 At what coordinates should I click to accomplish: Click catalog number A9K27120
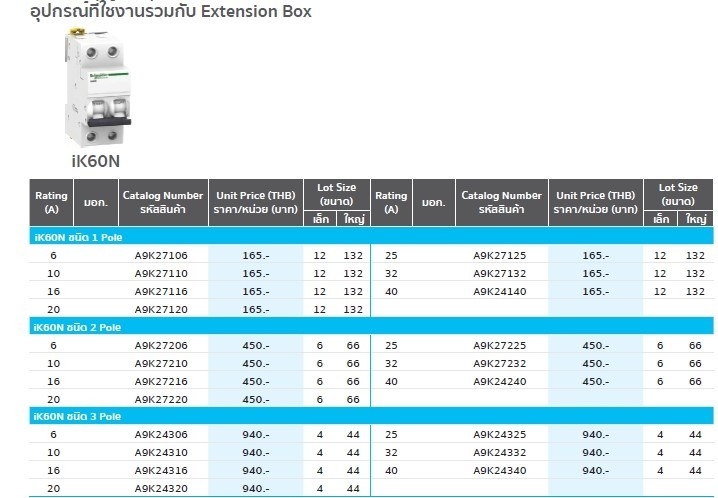click(161, 309)
